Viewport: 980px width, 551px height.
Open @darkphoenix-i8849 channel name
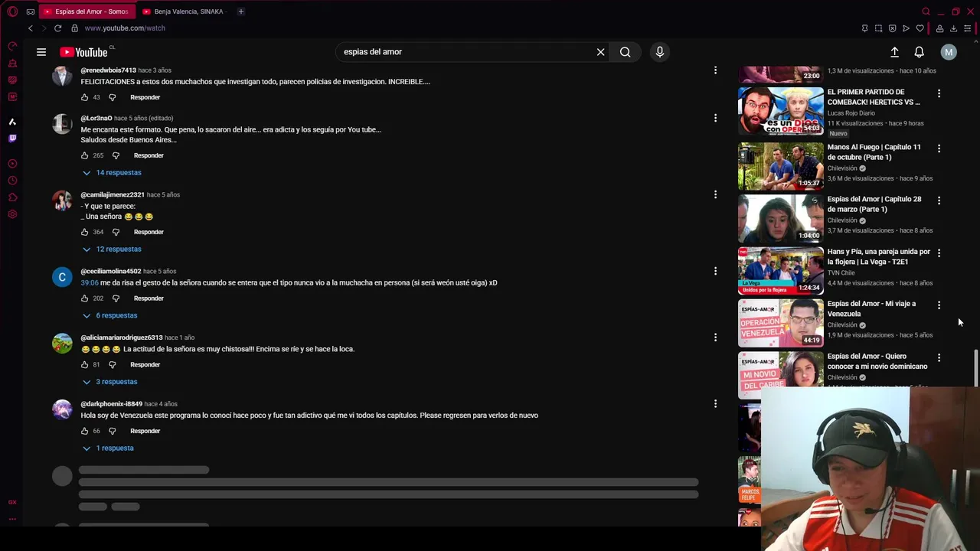pos(112,404)
